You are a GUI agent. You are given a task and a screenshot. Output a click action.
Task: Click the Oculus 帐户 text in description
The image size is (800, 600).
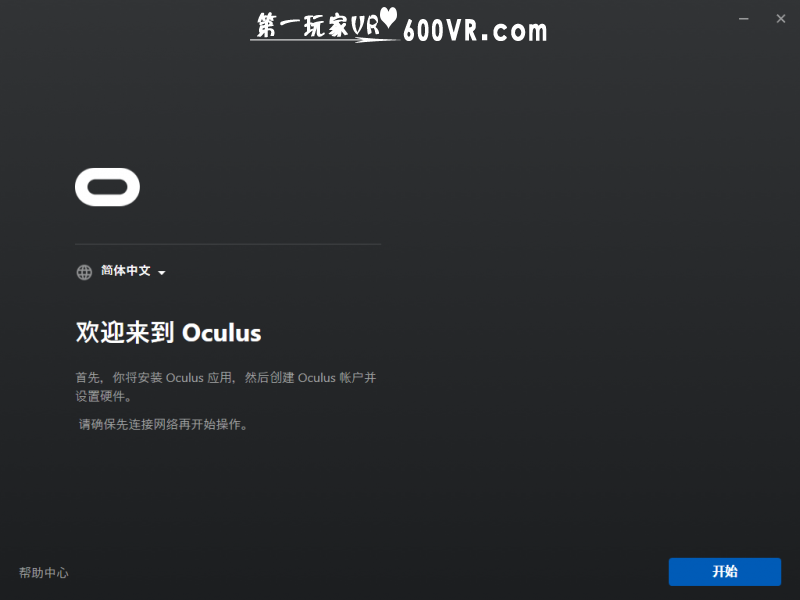pyautogui.click(x=331, y=378)
